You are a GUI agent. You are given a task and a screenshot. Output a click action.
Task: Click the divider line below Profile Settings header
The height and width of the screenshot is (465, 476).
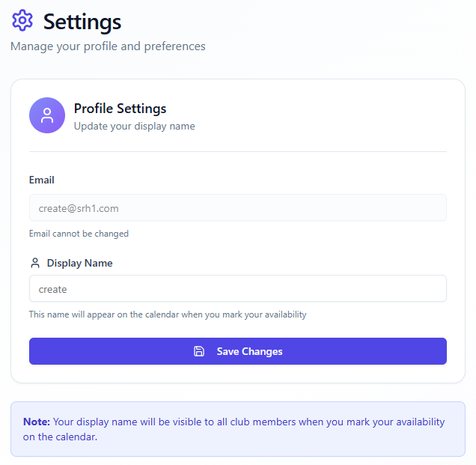[238, 152]
